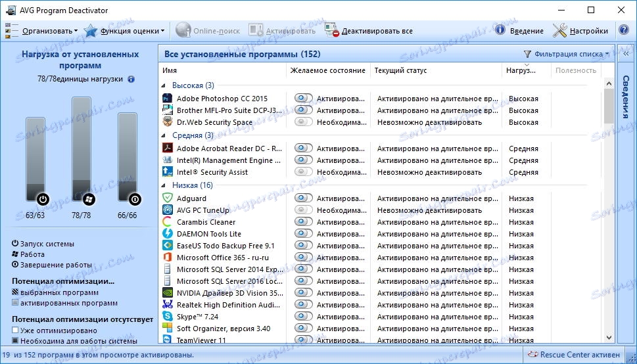Click the Microsoft Office 365 icon

tap(168, 257)
